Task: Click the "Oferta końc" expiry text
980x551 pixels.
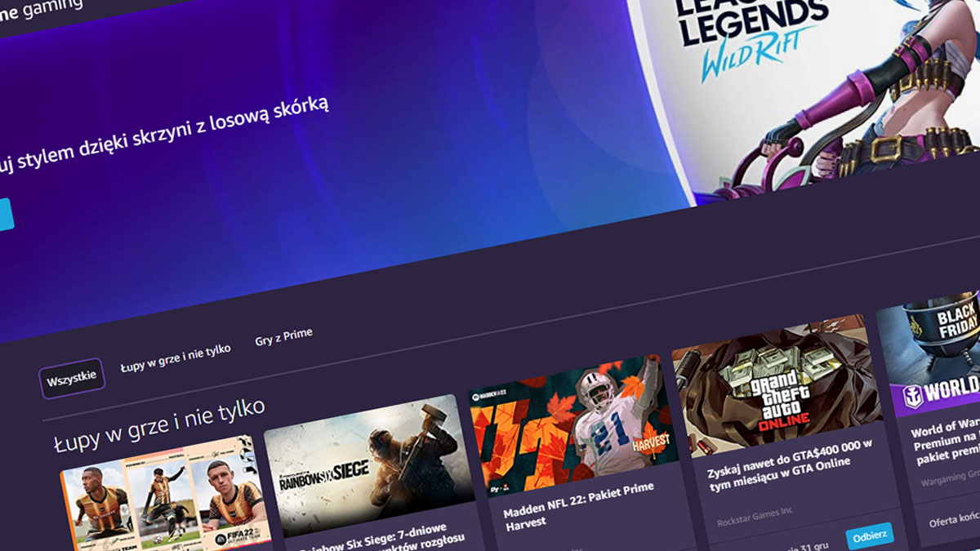Action: tap(954, 520)
